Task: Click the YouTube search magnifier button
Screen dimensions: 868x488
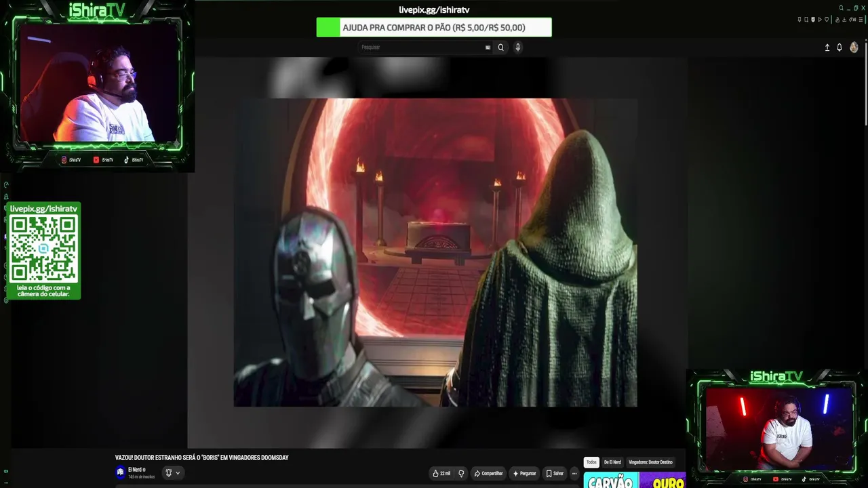Action: click(500, 47)
